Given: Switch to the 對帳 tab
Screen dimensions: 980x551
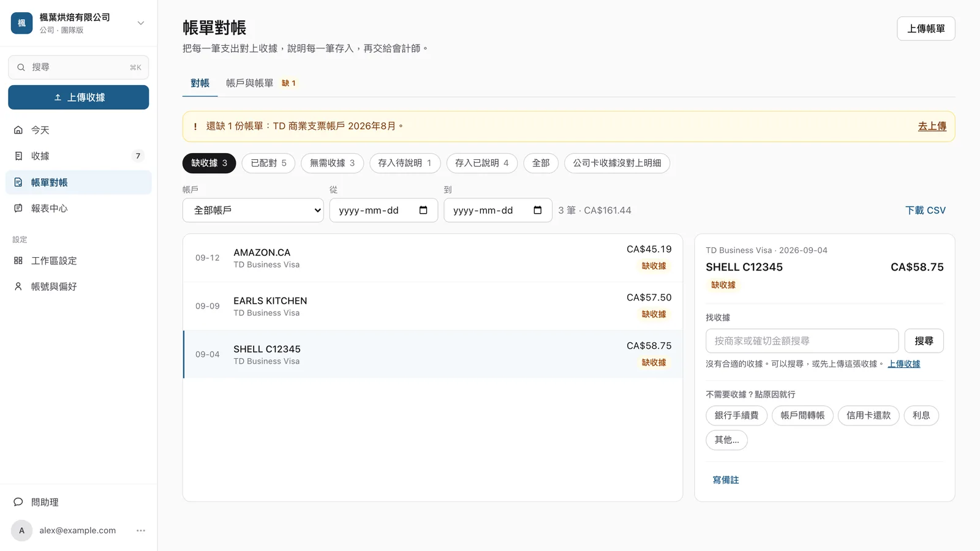Looking at the screenshot, I should [x=200, y=83].
